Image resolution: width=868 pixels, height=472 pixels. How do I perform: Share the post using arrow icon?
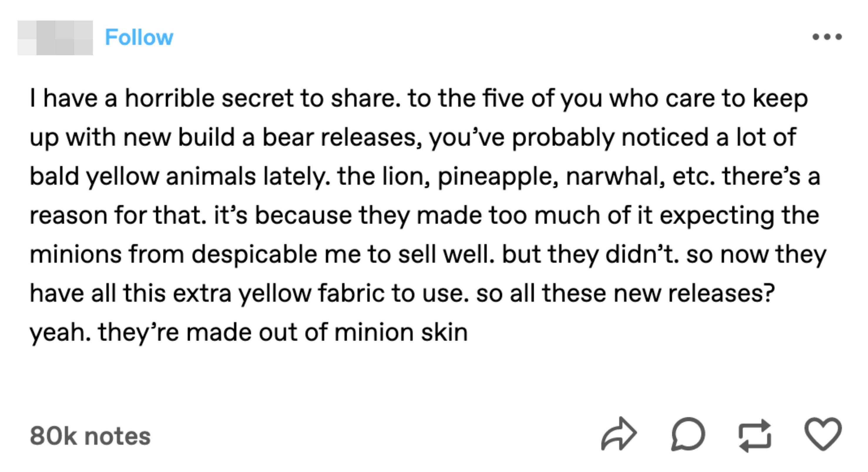[x=619, y=434]
